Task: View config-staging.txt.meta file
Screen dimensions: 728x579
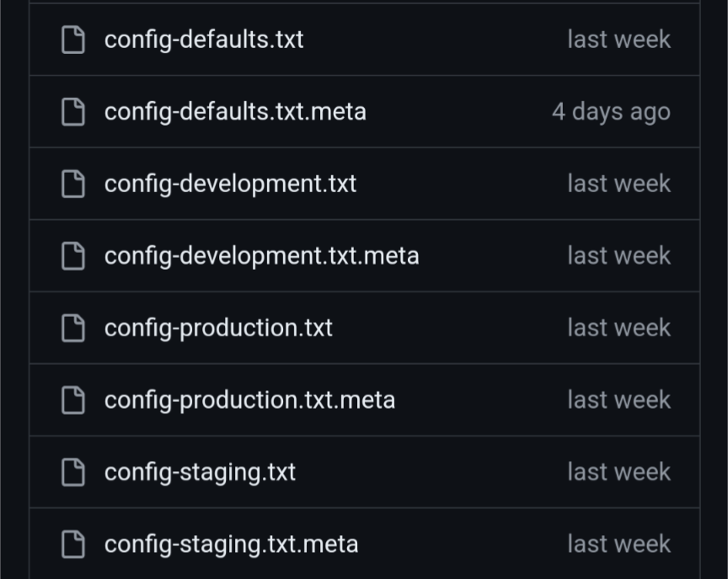Action: click(x=231, y=544)
